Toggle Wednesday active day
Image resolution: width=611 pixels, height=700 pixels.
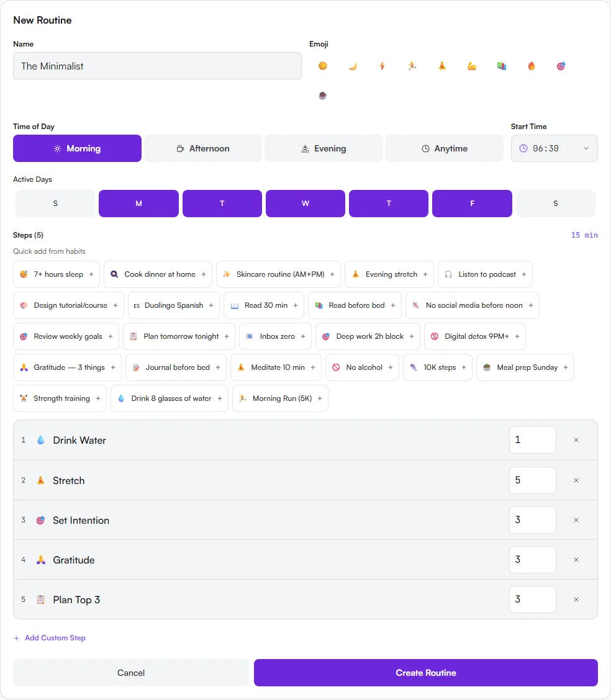(x=305, y=204)
